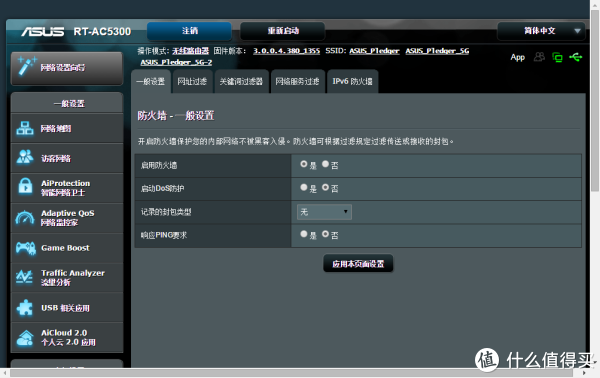600x378 pixels.
Task: Select 是 for DoS protection
Action: [x=304, y=187]
